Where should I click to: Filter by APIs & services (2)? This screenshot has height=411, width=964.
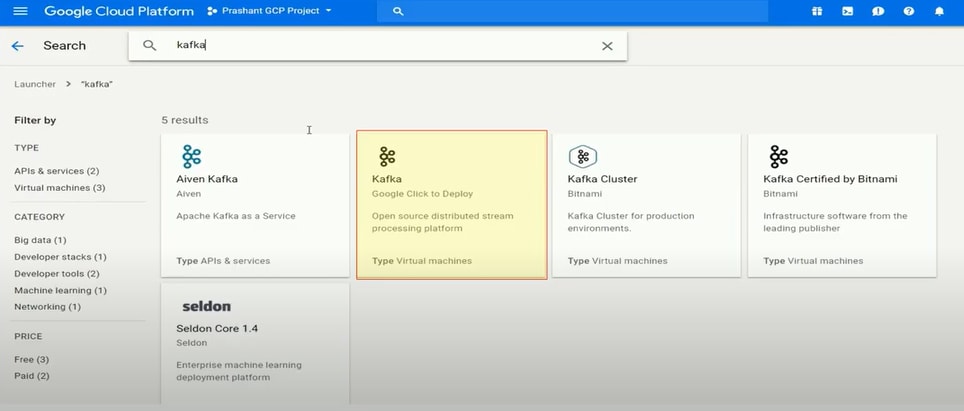(57, 171)
